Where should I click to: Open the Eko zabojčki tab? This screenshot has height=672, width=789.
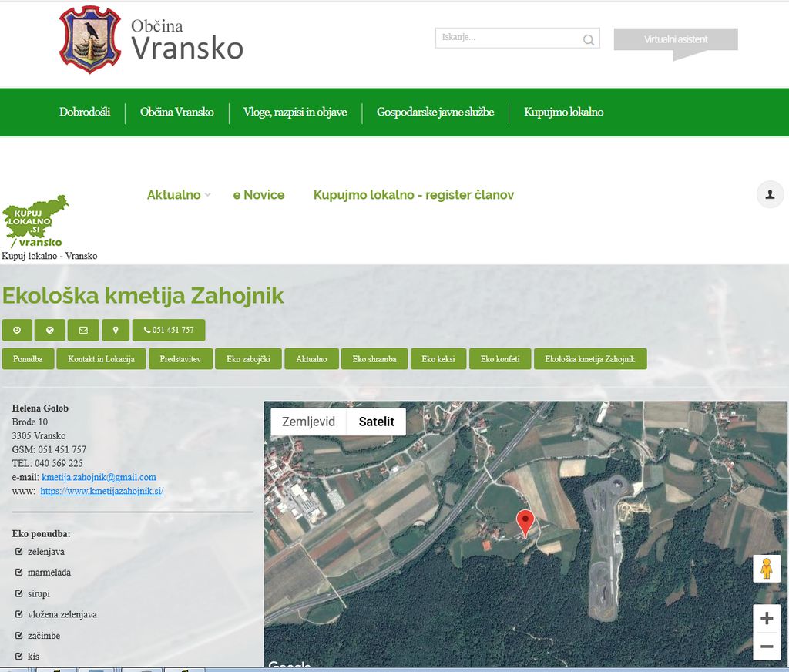point(242,359)
